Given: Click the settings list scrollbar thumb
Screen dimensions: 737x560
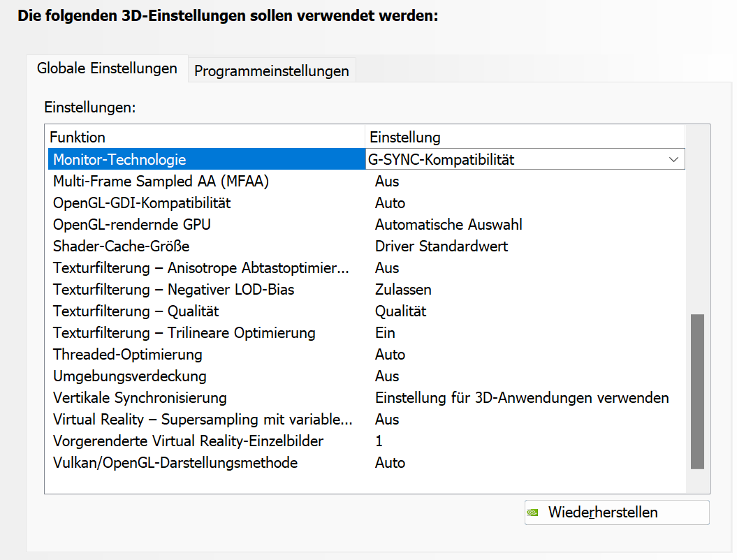Looking at the screenshot, I should point(696,391).
